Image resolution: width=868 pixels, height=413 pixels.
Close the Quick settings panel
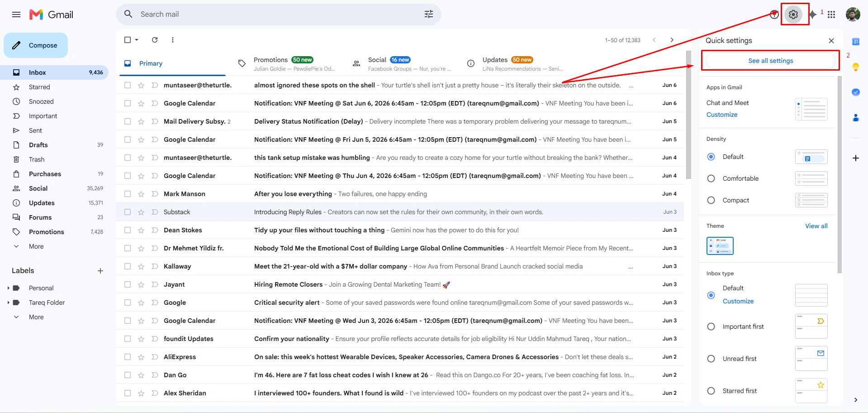coord(831,41)
